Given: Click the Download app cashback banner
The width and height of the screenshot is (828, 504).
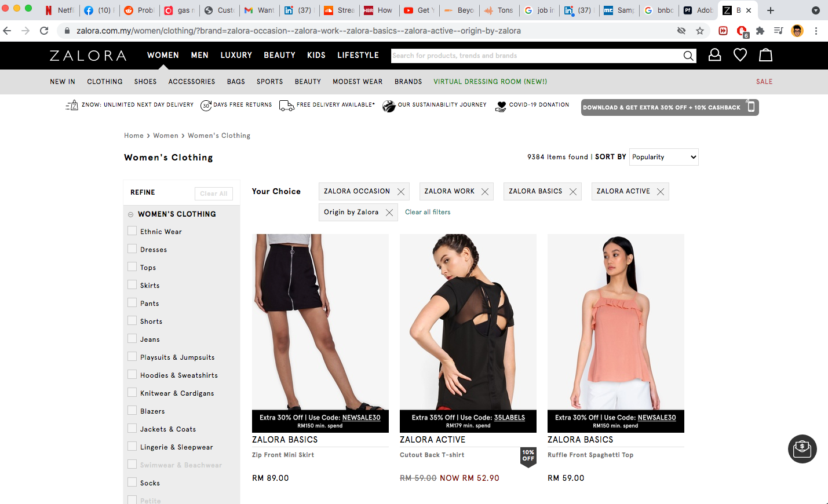Looking at the screenshot, I should (670, 107).
